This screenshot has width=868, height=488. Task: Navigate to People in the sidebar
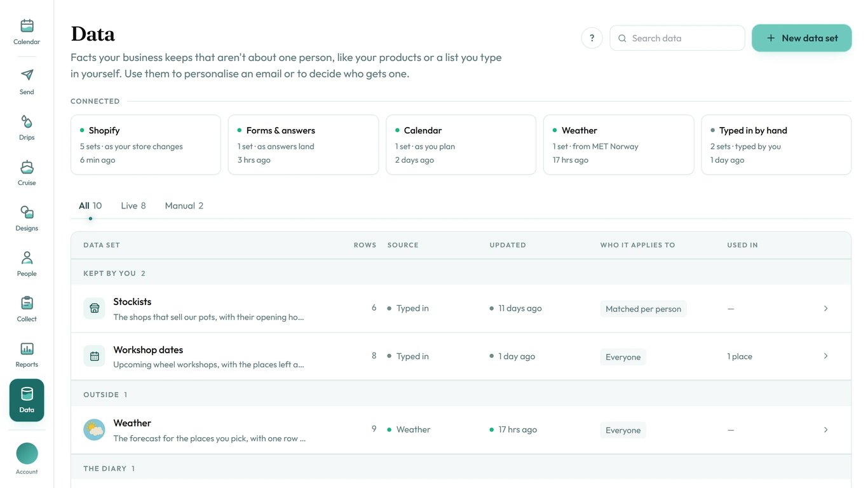pos(27,263)
